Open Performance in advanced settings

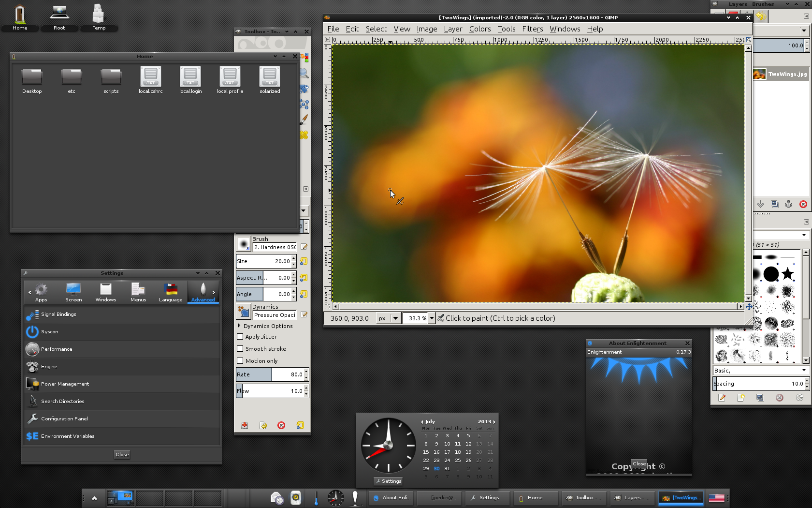[57, 349]
